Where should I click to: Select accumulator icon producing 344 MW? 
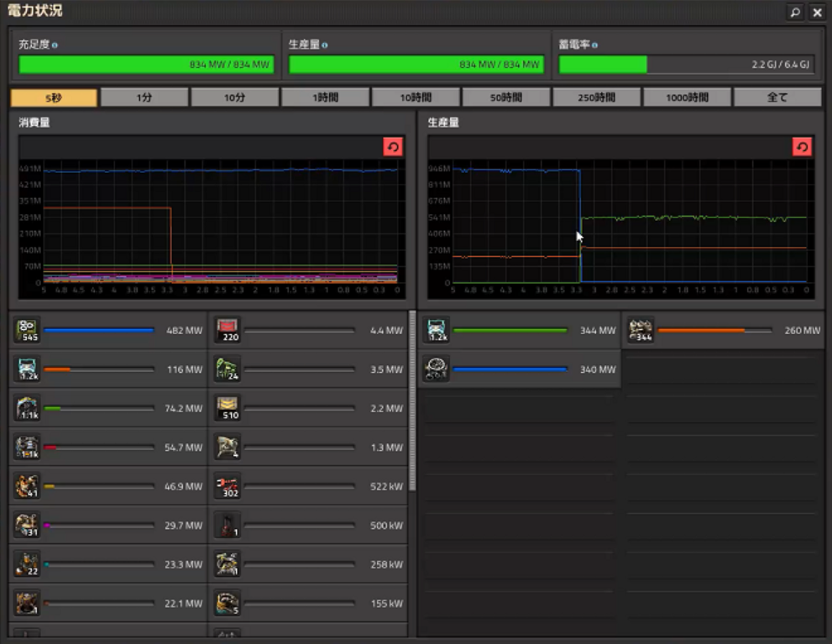click(437, 330)
